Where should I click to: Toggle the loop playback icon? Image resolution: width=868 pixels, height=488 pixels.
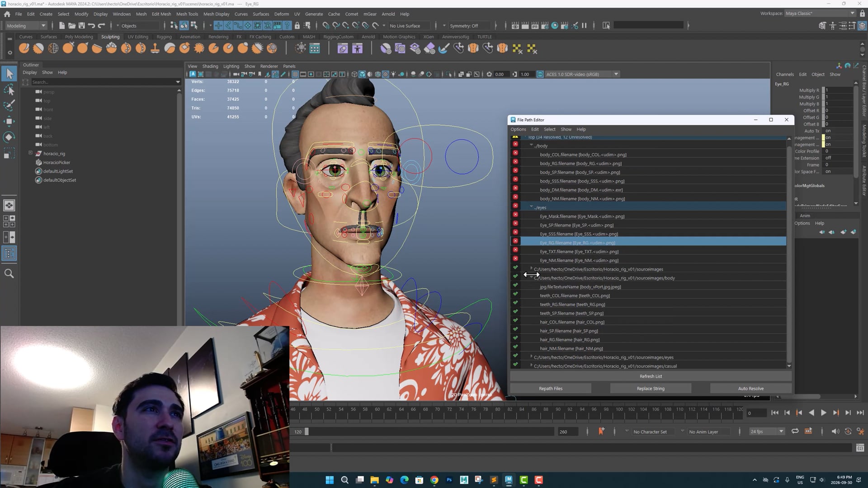pyautogui.click(x=795, y=432)
